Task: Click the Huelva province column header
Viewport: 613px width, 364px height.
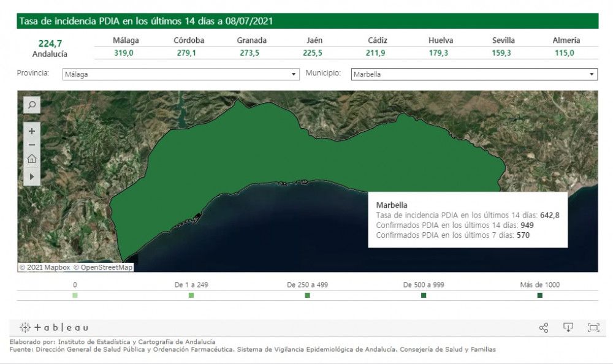Action: click(441, 40)
